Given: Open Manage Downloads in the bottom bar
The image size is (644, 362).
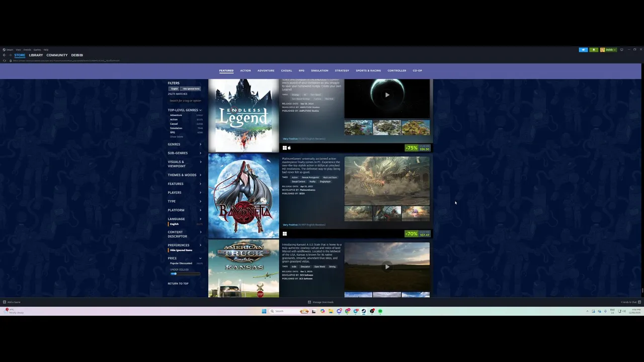Looking at the screenshot, I should point(320,302).
